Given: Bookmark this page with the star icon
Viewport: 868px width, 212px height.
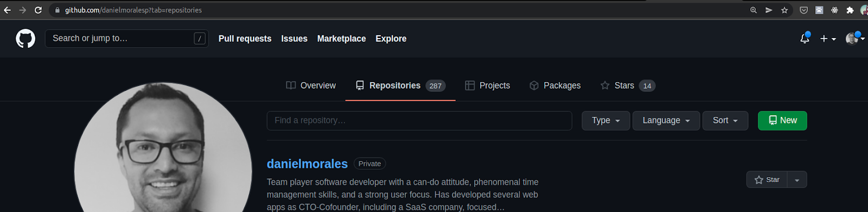Looking at the screenshot, I should click(x=784, y=10).
